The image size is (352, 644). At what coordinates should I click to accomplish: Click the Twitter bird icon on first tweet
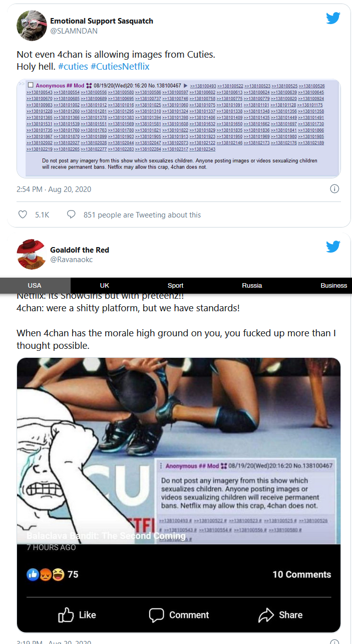click(x=333, y=18)
